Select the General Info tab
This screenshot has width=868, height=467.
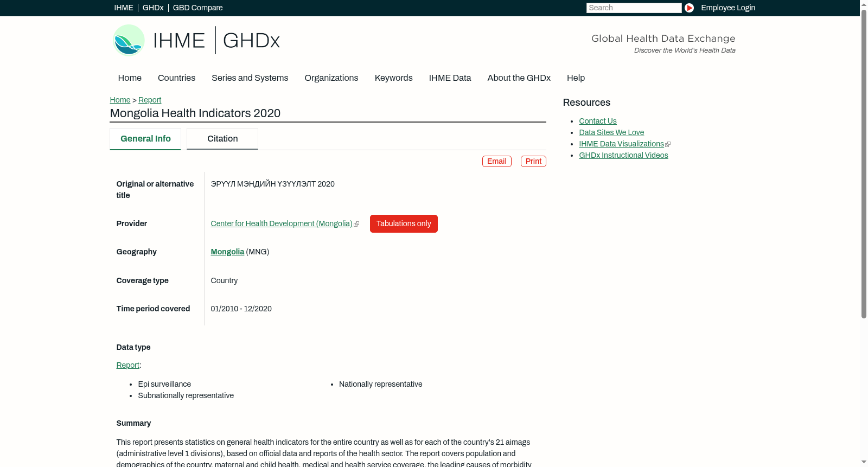click(145, 139)
